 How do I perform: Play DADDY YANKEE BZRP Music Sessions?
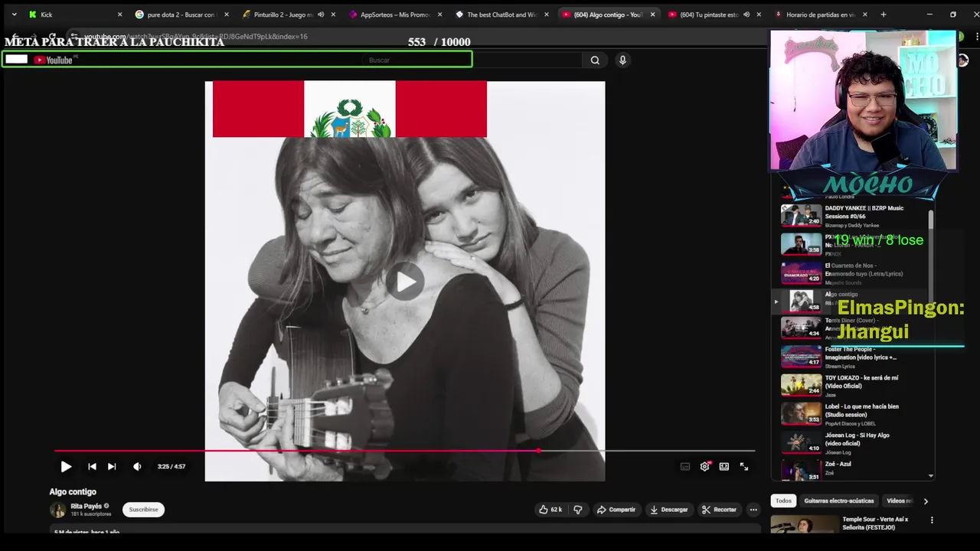pyautogui.click(x=864, y=212)
